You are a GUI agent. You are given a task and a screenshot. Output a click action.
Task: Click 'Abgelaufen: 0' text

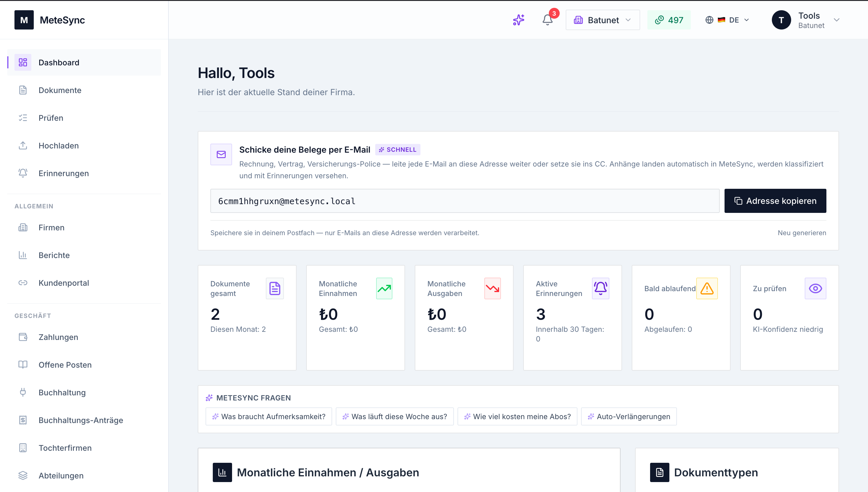point(668,329)
